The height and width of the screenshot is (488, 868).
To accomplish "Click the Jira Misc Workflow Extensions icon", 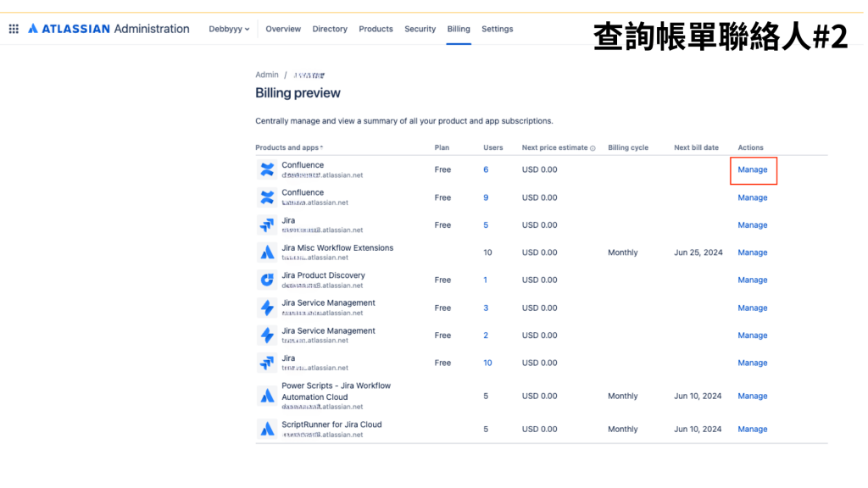I will pyautogui.click(x=267, y=252).
